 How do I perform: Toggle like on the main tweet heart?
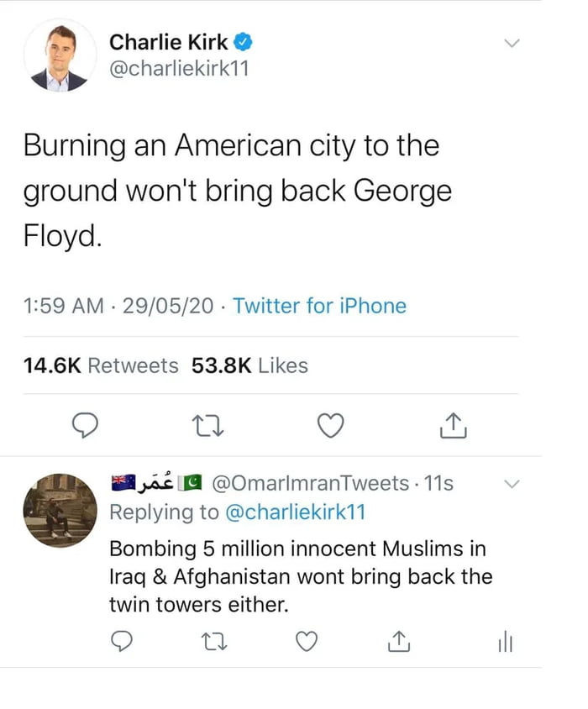tap(330, 425)
